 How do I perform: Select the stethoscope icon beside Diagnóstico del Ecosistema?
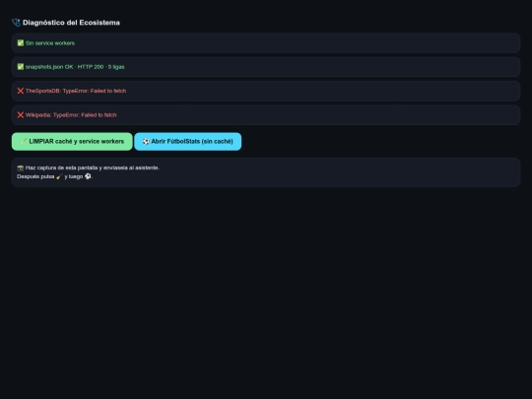(x=16, y=23)
